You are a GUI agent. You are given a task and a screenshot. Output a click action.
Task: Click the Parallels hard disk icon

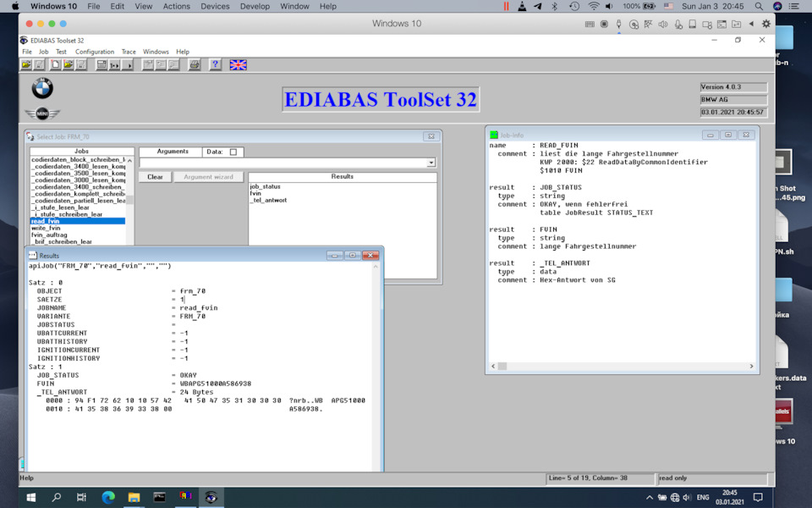(693, 24)
